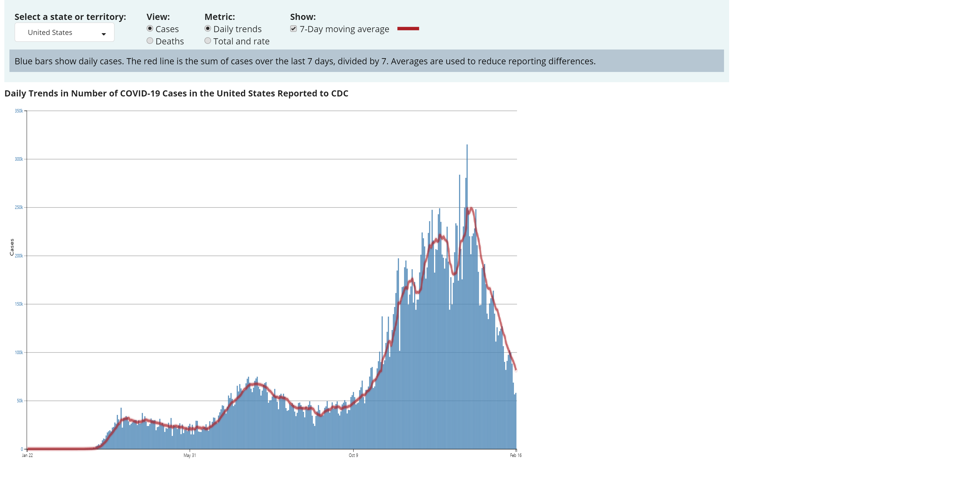Select the Cases view radio button

click(x=150, y=29)
